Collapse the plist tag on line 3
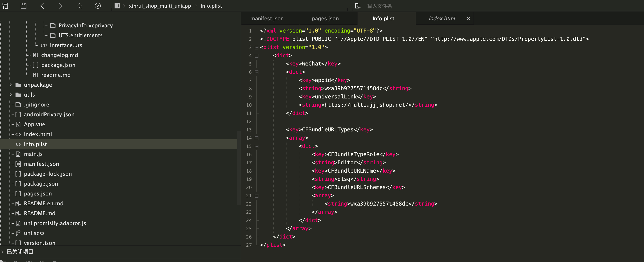This screenshot has width=644, height=262. coord(256,47)
